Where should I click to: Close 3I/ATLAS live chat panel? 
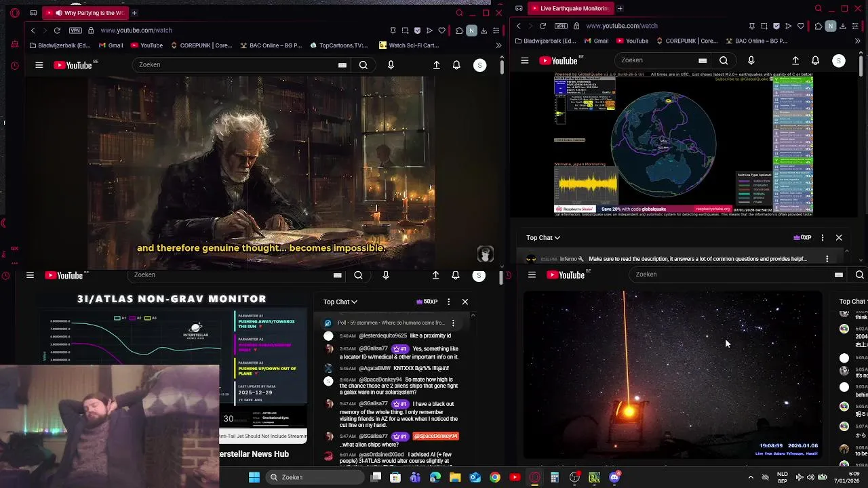coord(465,302)
